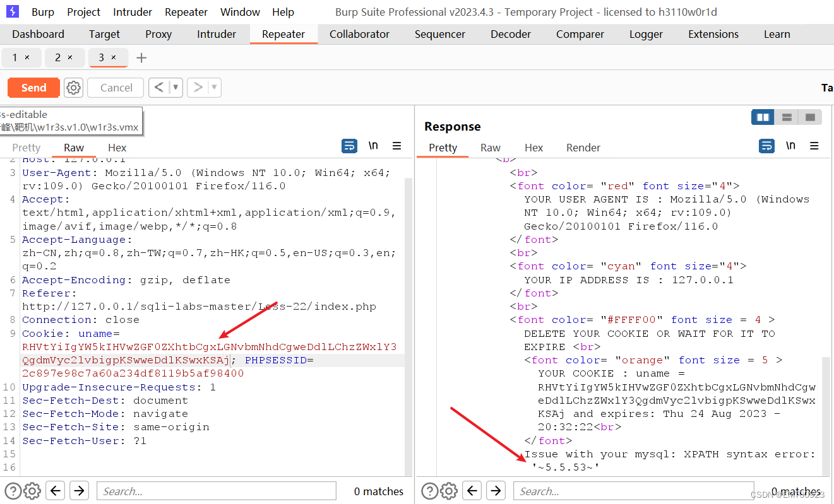Go back to previous request with left arrow
Viewport: 834px width, 504px height.
coord(160,88)
